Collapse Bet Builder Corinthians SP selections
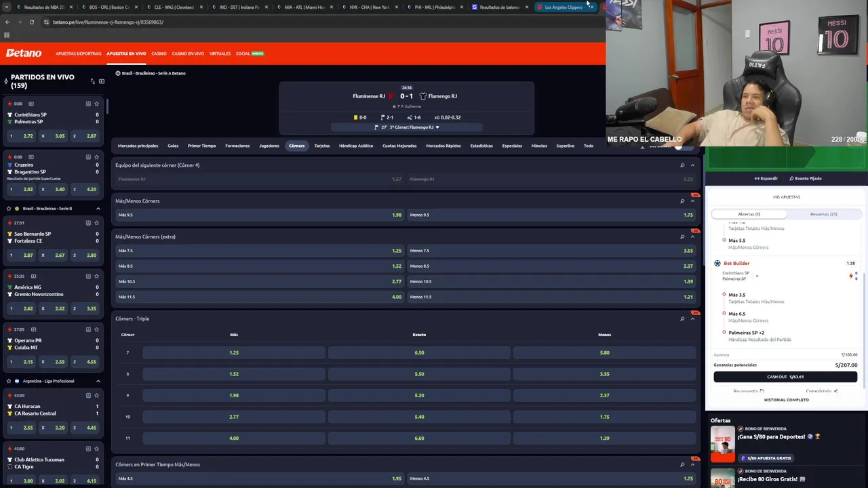Viewport: 868px width, 488px height. pyautogui.click(x=757, y=276)
